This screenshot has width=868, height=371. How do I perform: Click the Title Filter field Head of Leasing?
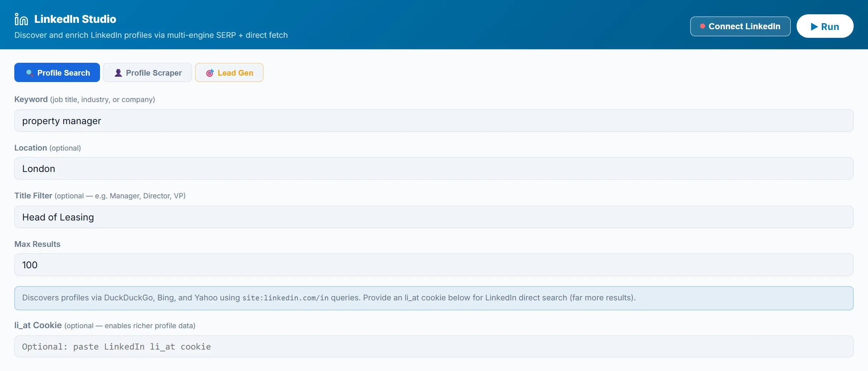434,217
